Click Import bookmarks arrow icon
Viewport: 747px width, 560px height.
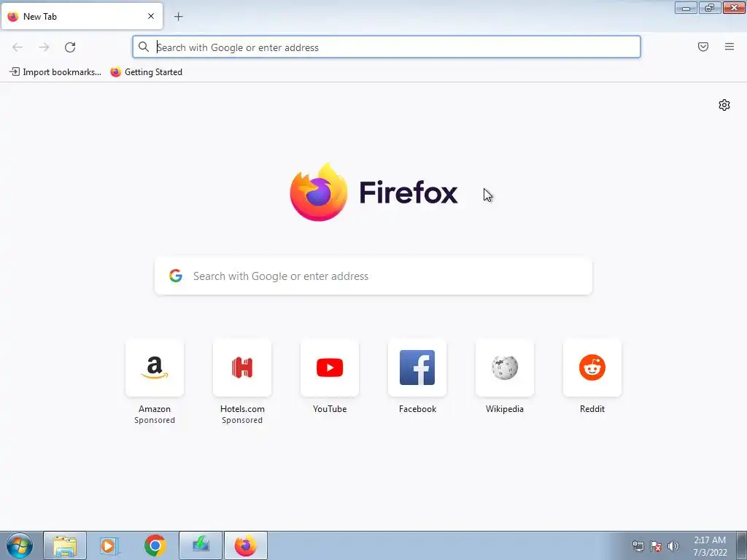15,72
